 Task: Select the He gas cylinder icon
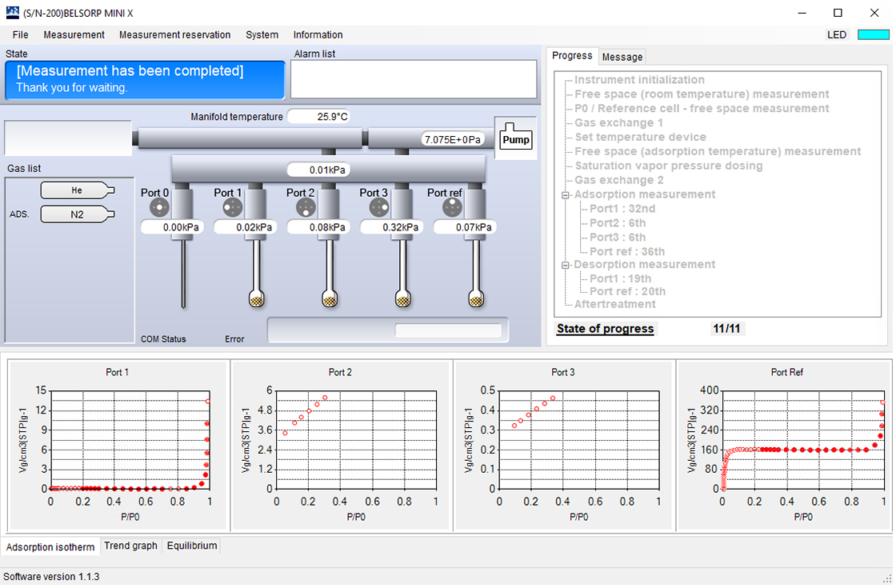(77, 190)
